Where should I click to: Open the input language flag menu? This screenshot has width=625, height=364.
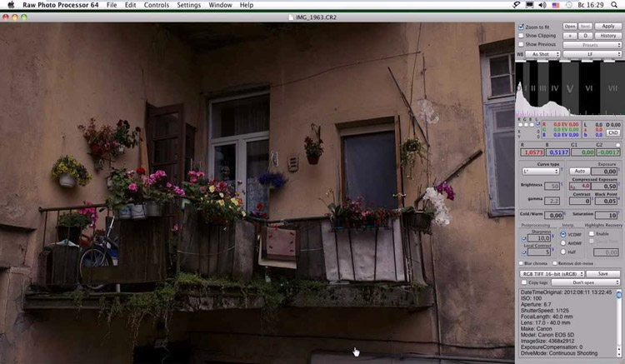pyautogui.click(x=556, y=5)
